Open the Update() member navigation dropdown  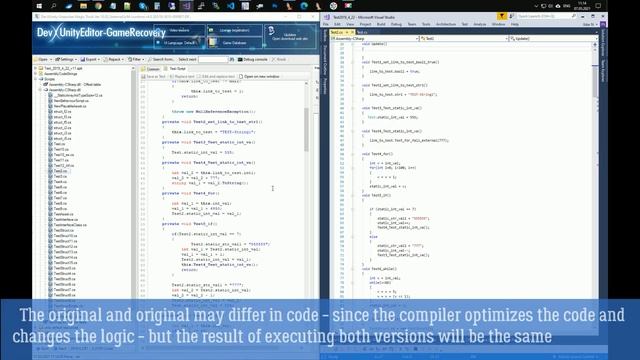point(553,38)
